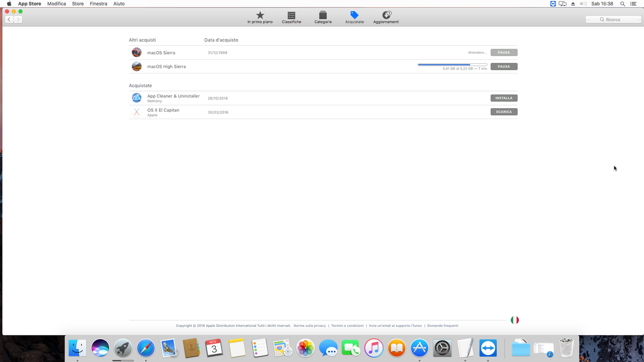The height and width of the screenshot is (362, 644).
Task: Open TextEdit from the Dock
Action: tap(465, 348)
